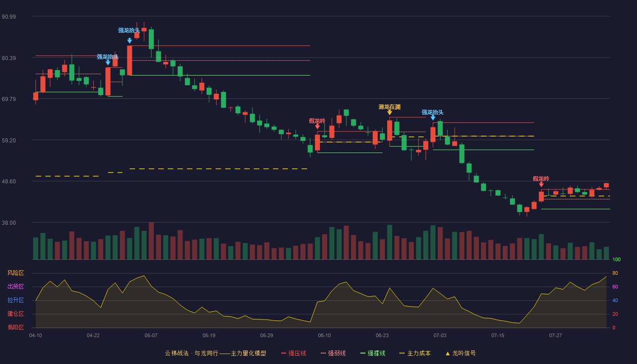Screen dimensions: 637x364
Task: Click the orange 80 indicator scale value
Action: click(x=615, y=273)
